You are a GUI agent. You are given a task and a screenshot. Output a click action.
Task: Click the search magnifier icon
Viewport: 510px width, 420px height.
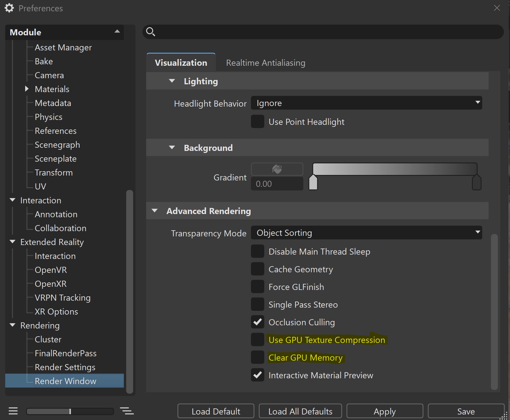[x=151, y=32]
